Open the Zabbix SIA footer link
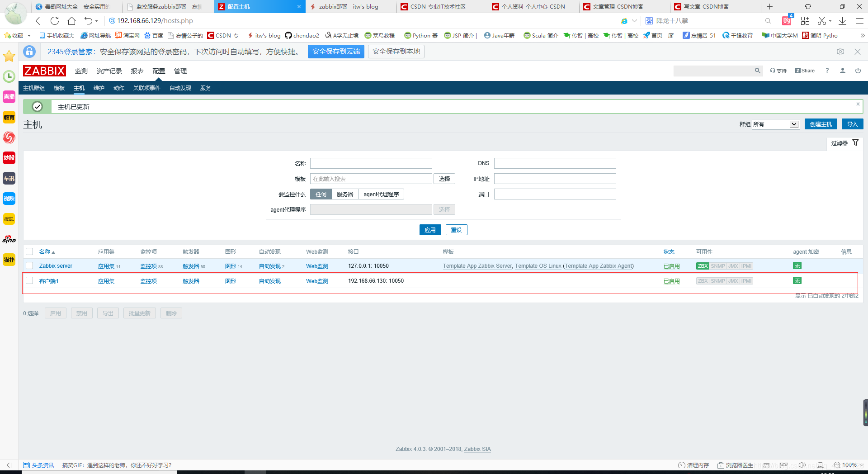Image resolution: width=868 pixels, height=474 pixels. click(477, 449)
